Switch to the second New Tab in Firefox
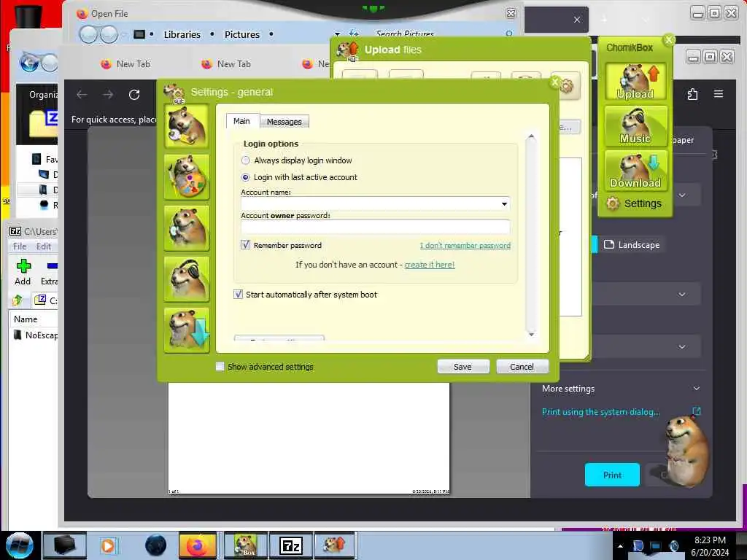Screen dimensions: 747x560 [x=226, y=64]
